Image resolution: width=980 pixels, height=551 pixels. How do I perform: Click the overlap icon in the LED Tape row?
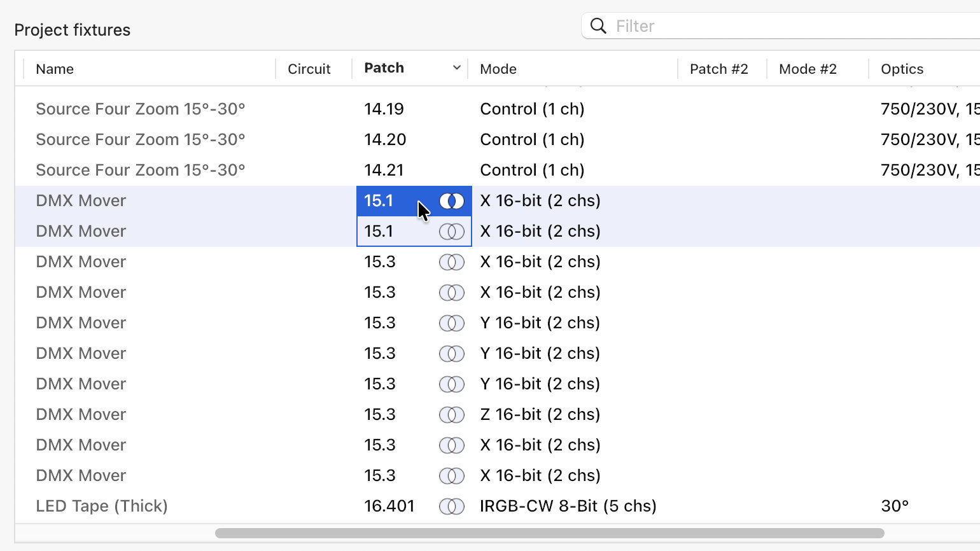[452, 506]
